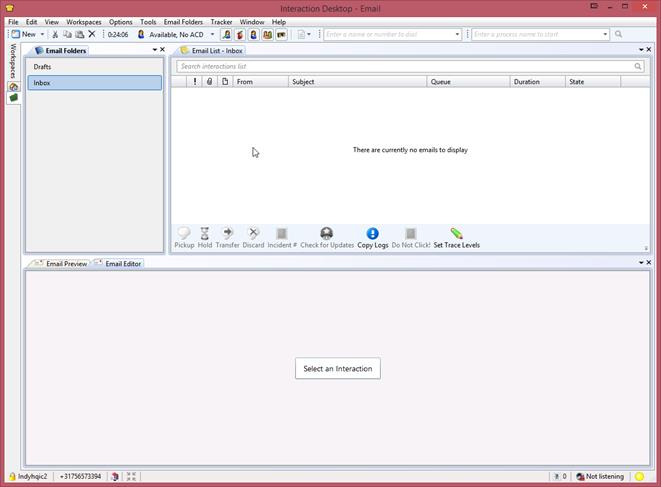
Task: Expand the New button dropdown arrow
Action: 42,34
